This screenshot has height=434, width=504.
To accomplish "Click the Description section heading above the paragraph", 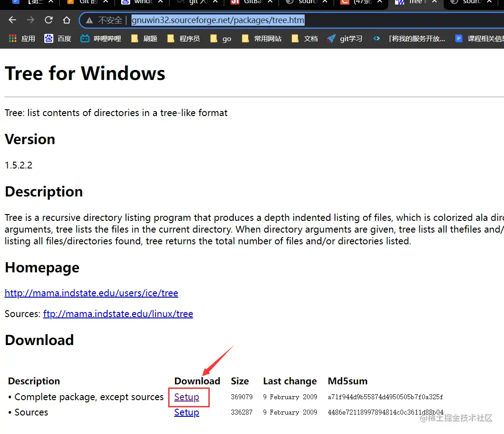I will [x=44, y=192].
